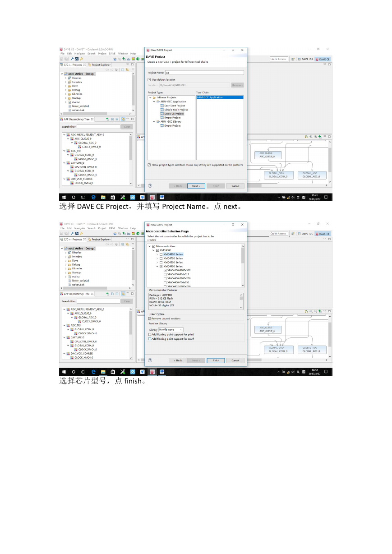Toggle 'Show project types and tool chains' checkbox
Screen dimensions: 392x554
click(149, 165)
